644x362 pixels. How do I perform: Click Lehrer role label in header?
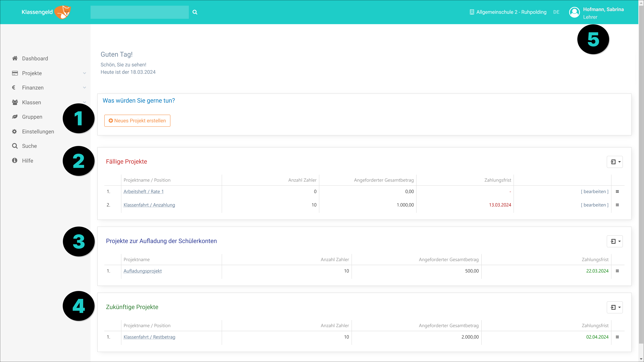[x=590, y=17]
